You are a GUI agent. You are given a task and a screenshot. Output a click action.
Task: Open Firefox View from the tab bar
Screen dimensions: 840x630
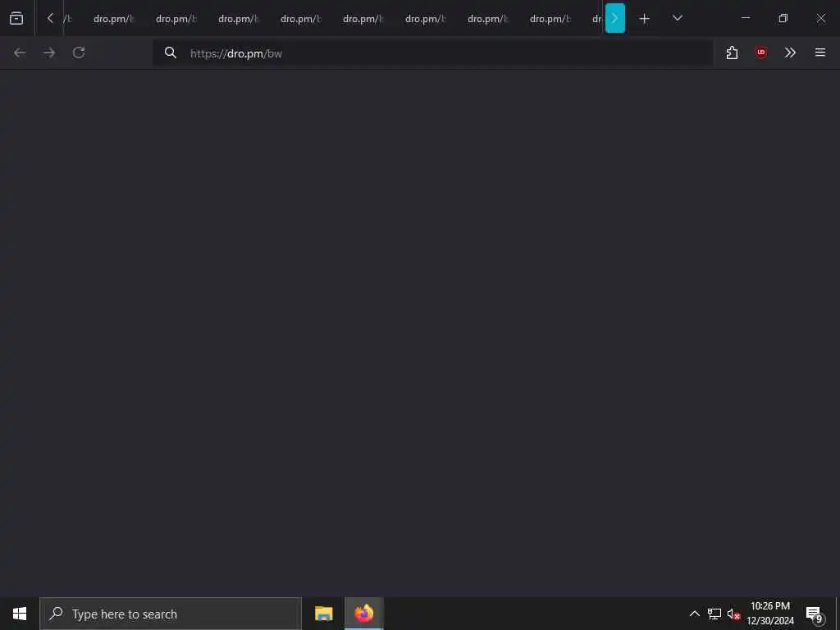tap(16, 18)
